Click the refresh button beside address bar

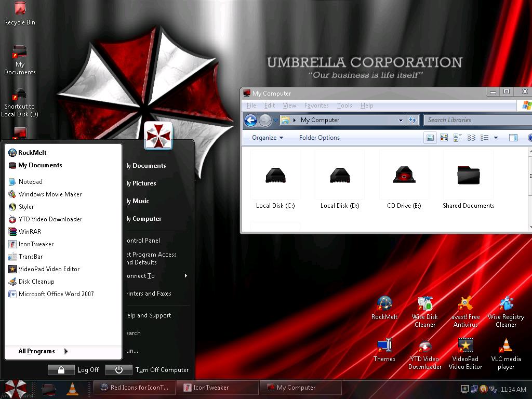pos(413,120)
